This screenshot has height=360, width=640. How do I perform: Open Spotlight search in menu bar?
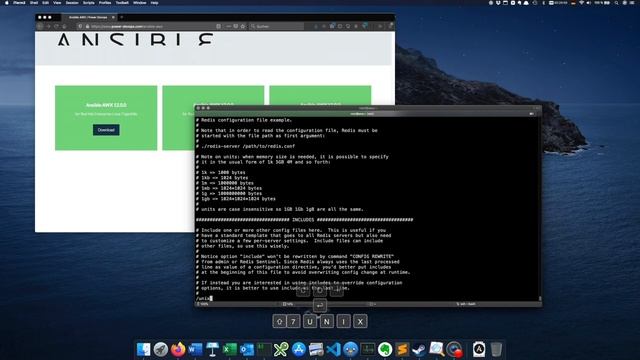point(616,2)
